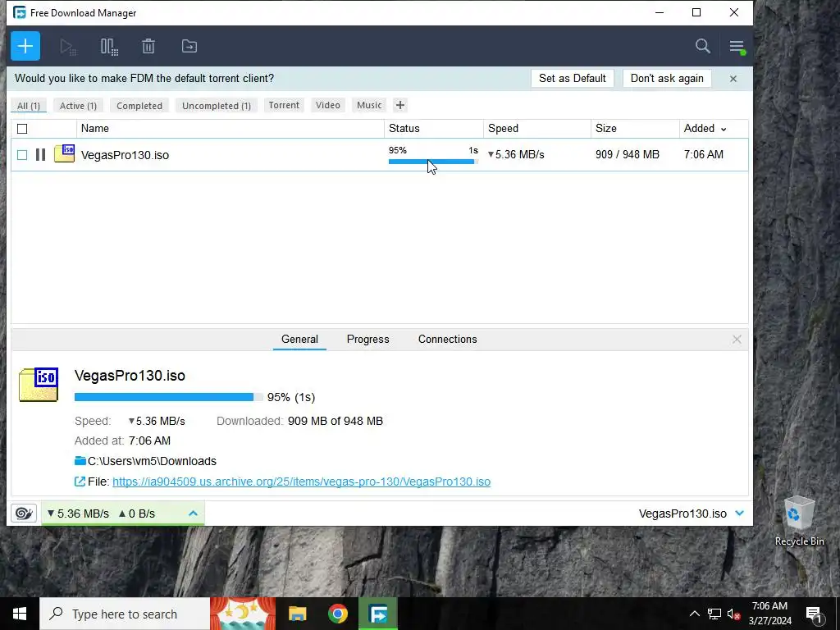
Task: Sort by the Name column header
Action: [x=231, y=129]
